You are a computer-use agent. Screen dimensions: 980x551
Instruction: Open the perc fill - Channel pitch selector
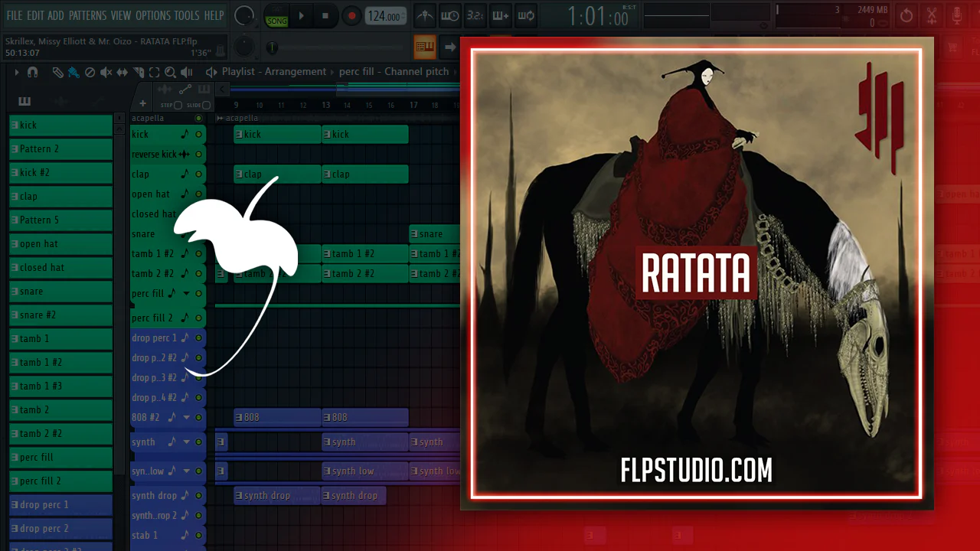[x=394, y=72]
